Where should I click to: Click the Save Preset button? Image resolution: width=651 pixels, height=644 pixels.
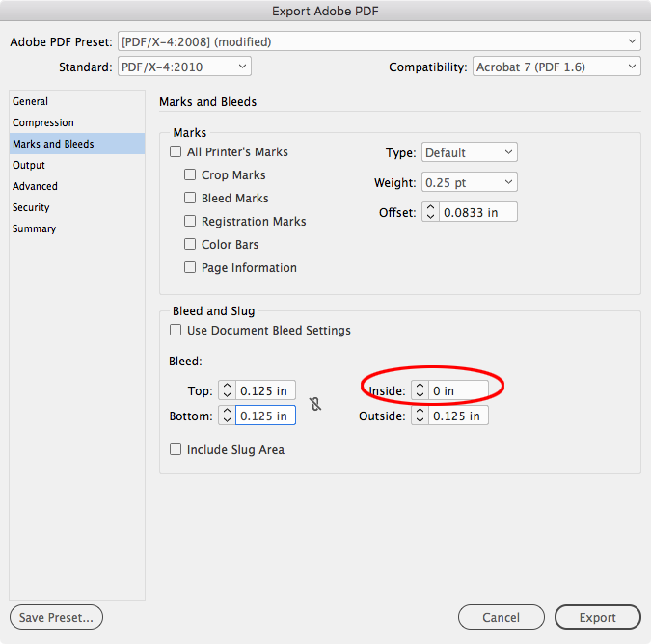pos(56,617)
